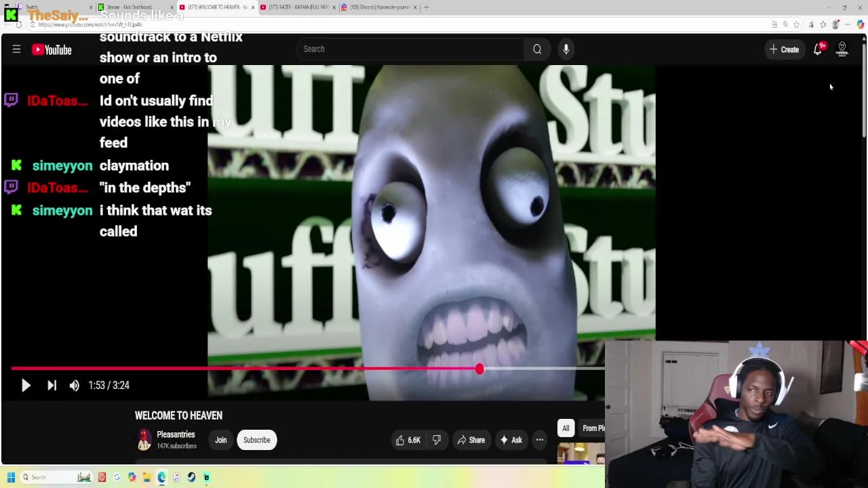Viewport: 868px width, 488px height.
Task: Open browser profile icon
Action: 836,24
